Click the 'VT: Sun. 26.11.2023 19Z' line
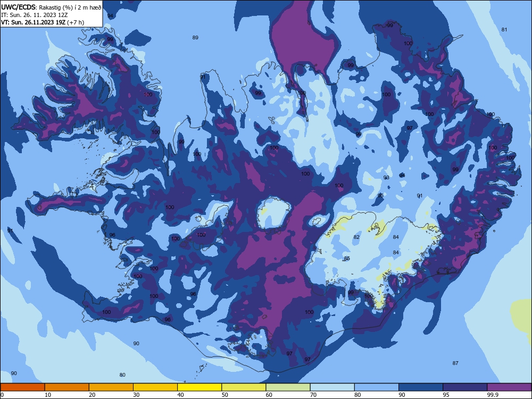Viewport: 532px width, 399px height. point(33,22)
